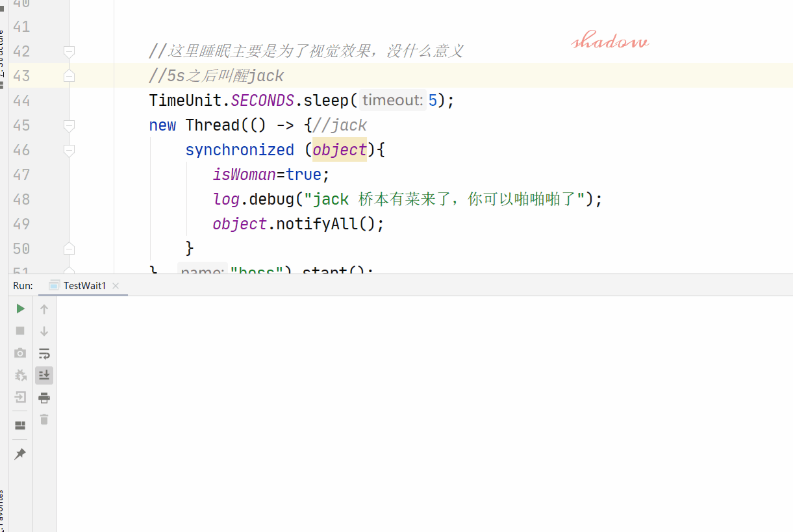Toggle scroll to end of console
The image size is (793, 532).
[44, 375]
